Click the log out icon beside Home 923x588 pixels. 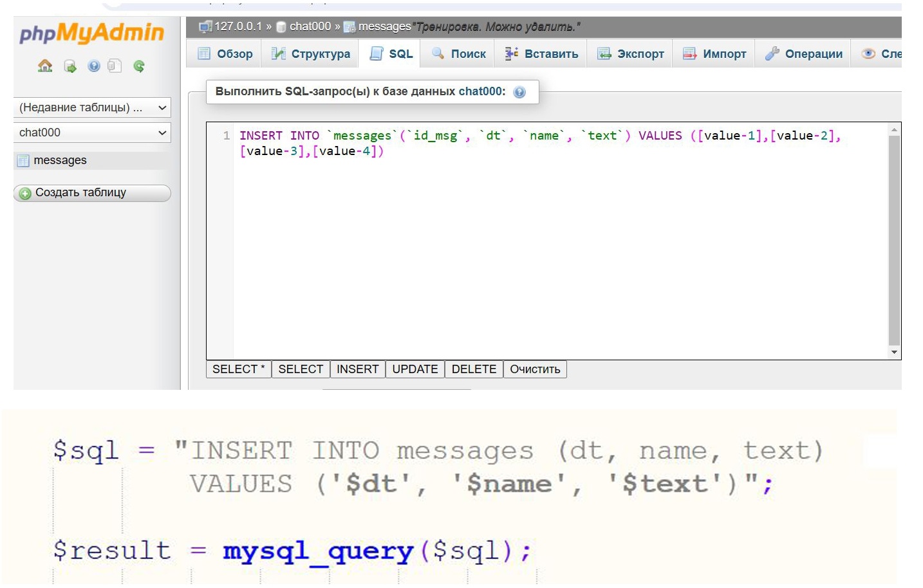coord(70,66)
